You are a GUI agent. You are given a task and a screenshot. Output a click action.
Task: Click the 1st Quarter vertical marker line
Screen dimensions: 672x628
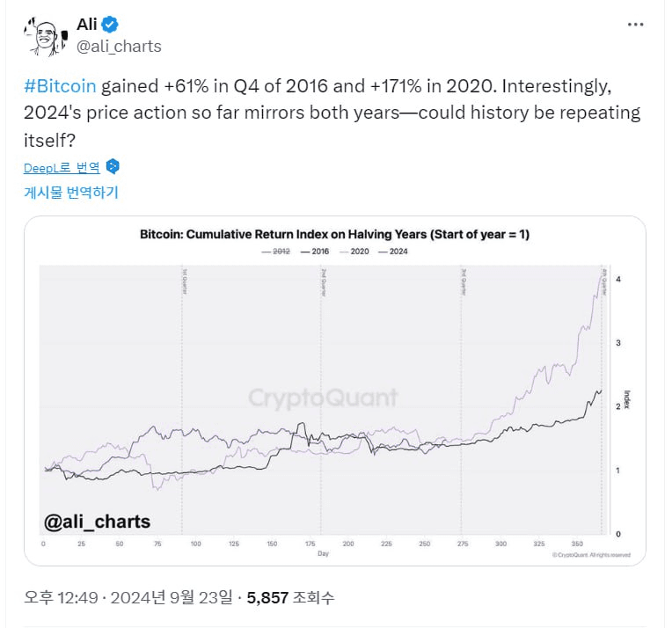182,400
